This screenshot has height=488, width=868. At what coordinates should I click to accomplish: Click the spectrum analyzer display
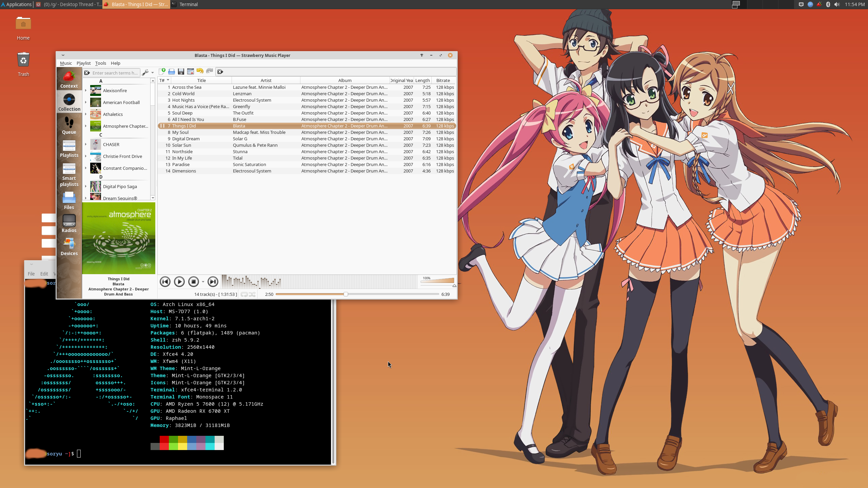[x=319, y=282]
